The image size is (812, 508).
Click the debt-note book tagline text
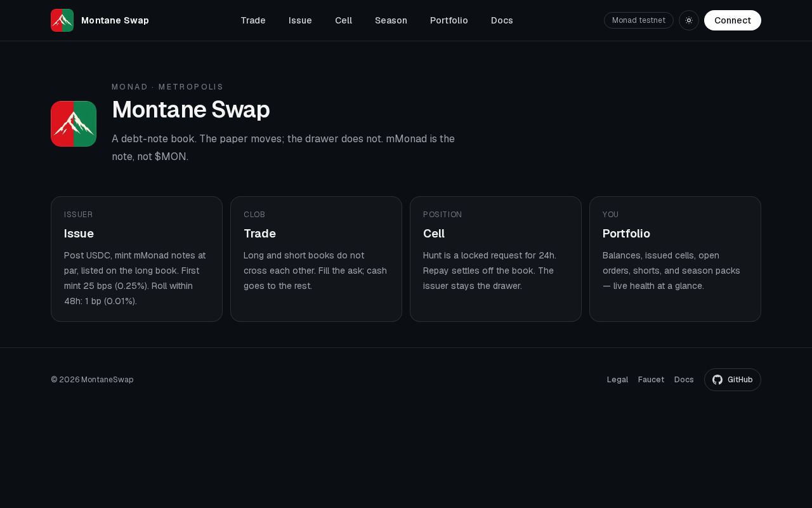[283, 147]
